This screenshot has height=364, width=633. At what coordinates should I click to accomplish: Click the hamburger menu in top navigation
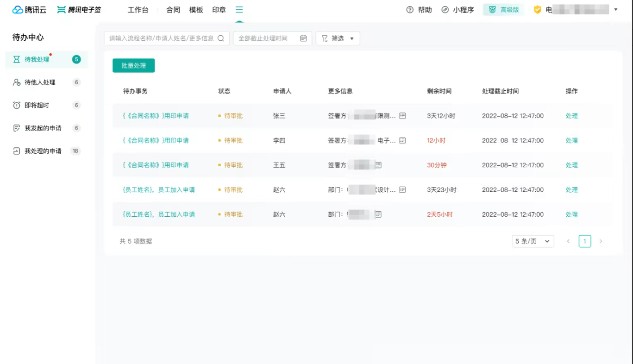point(239,9)
